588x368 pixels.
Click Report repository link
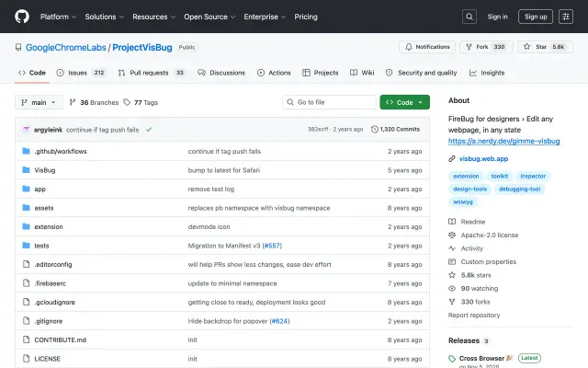474,315
